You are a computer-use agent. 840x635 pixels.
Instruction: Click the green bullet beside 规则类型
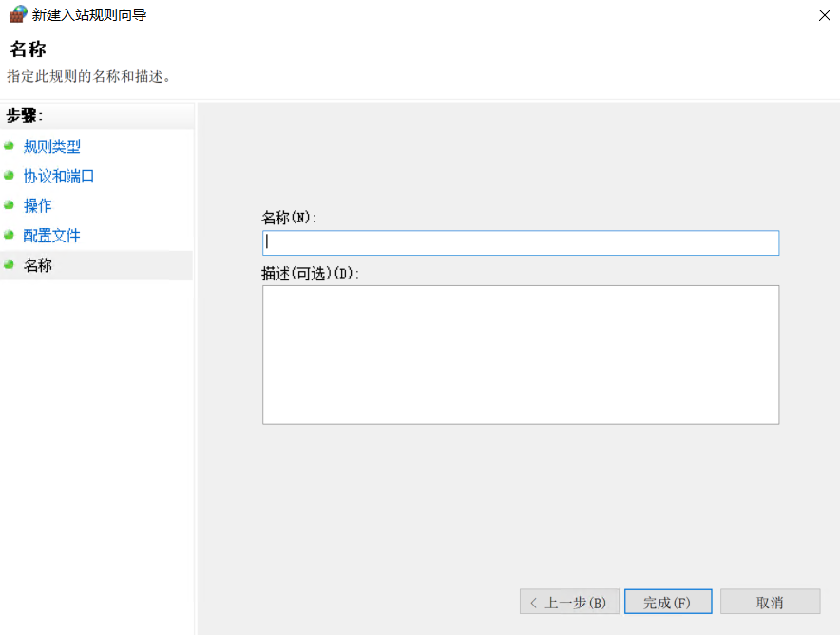[x=9, y=145]
